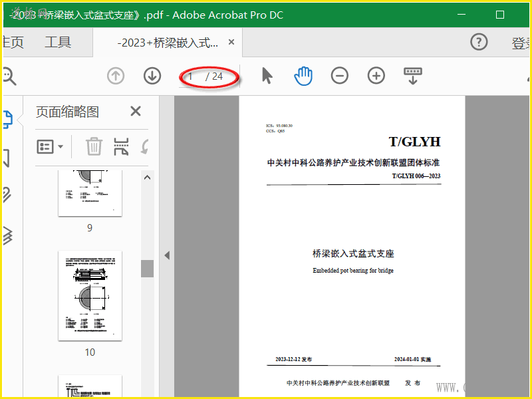Select the page 9 thumbnail
Image resolution: width=532 pixels, height=399 pixels.
[x=90, y=194]
